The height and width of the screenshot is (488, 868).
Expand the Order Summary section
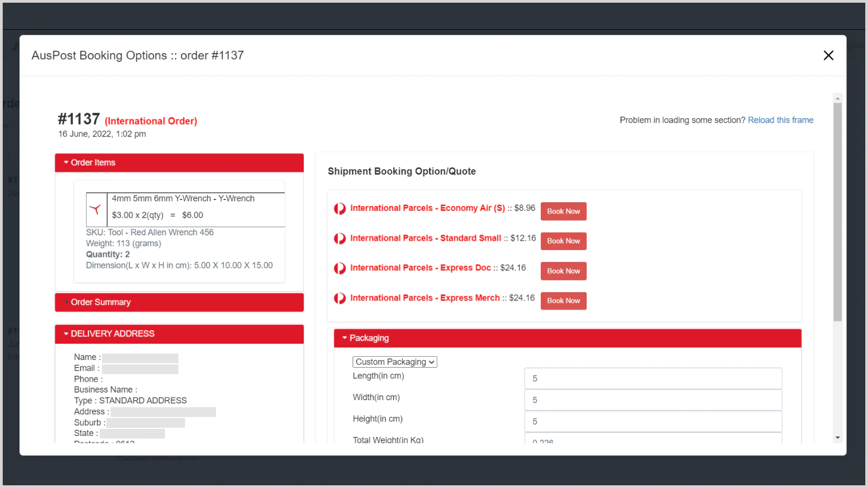[x=179, y=302]
